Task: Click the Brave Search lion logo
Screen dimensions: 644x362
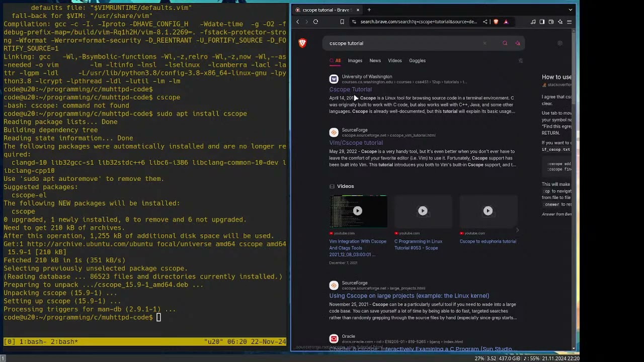Action: [x=302, y=43]
